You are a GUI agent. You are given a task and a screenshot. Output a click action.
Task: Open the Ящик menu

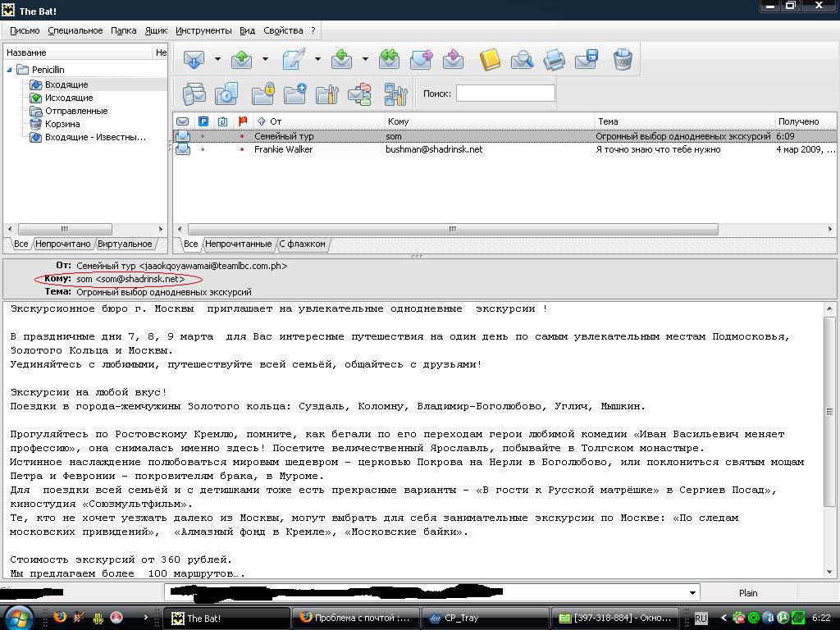tap(156, 30)
